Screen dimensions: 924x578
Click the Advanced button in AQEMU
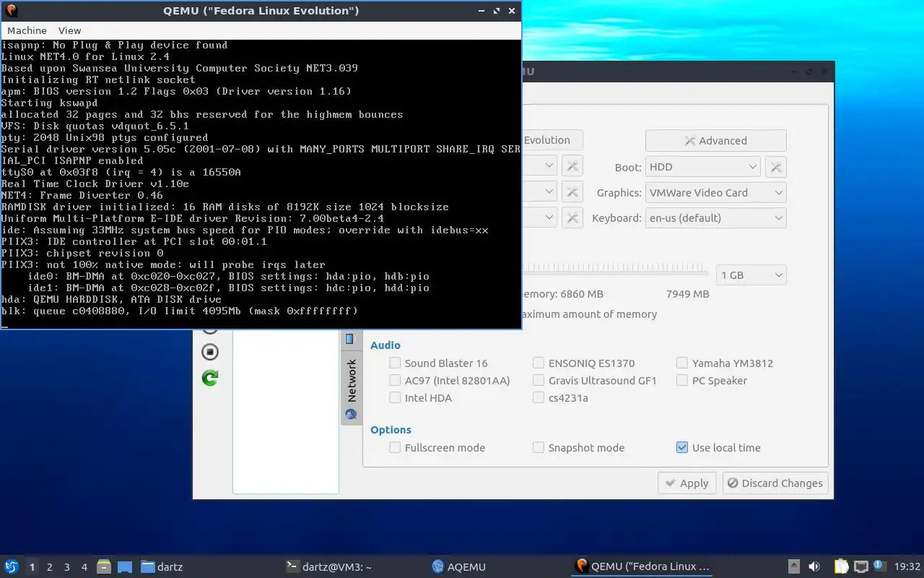pyautogui.click(x=715, y=141)
